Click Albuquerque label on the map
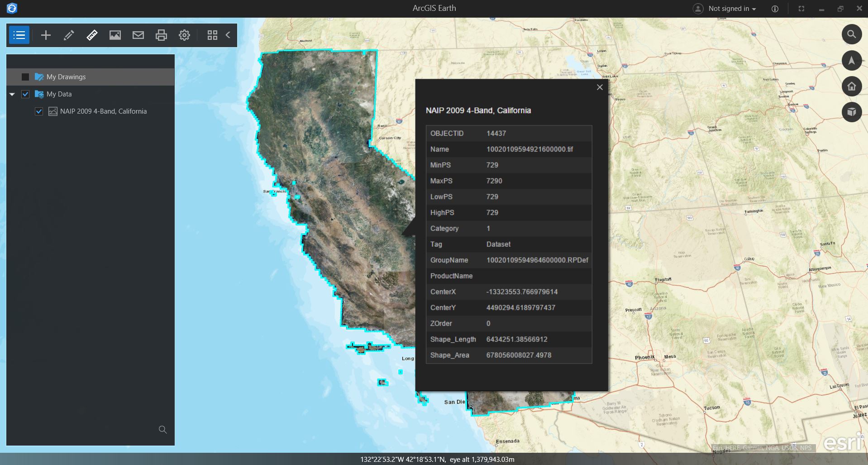 click(820, 268)
